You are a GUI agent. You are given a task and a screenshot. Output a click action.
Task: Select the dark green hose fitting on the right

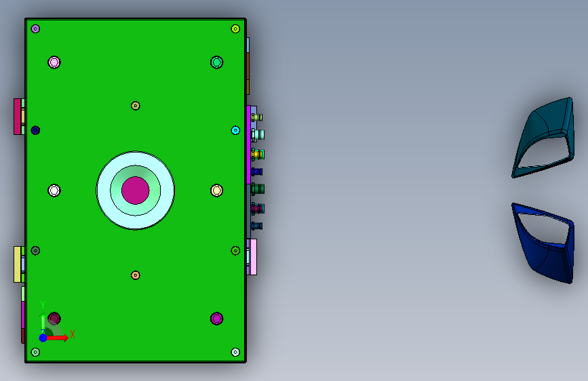click(x=258, y=189)
